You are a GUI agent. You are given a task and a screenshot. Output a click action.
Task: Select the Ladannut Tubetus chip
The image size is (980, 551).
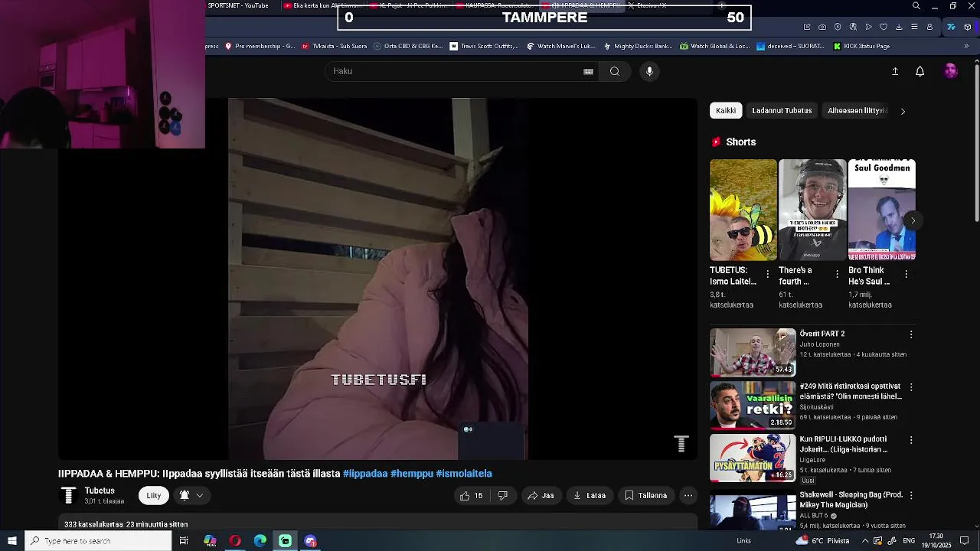782,110
